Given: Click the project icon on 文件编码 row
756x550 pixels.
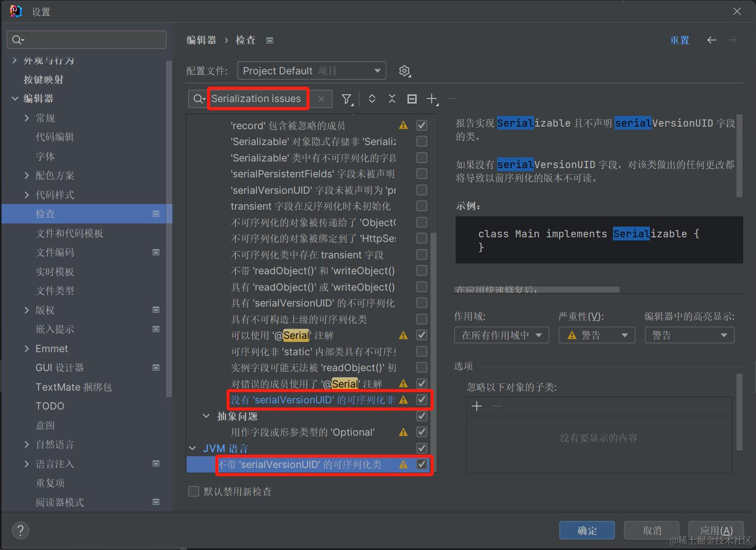Looking at the screenshot, I should [x=156, y=252].
